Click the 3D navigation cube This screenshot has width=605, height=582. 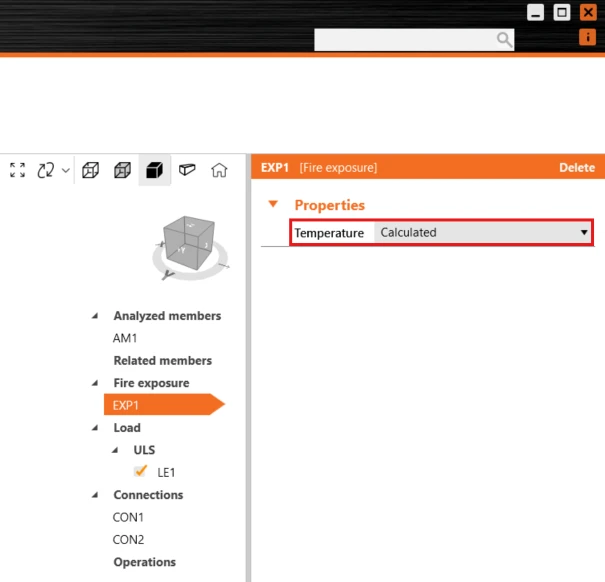[189, 243]
